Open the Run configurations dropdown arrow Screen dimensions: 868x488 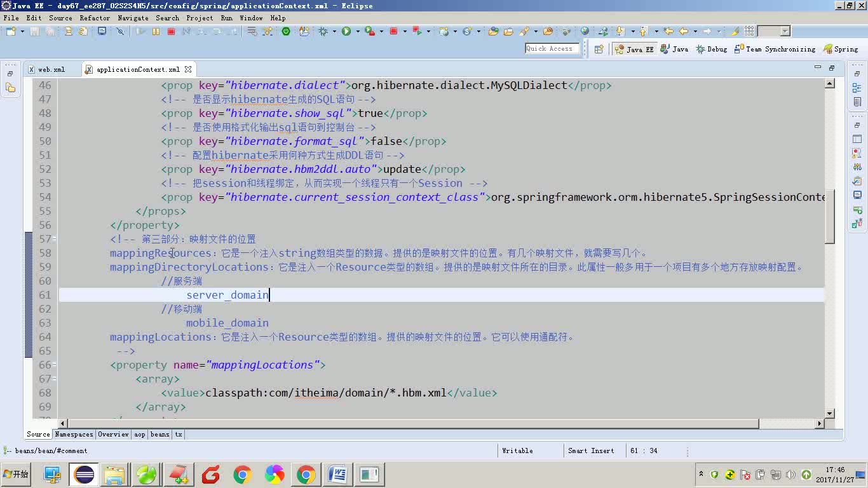358,31
